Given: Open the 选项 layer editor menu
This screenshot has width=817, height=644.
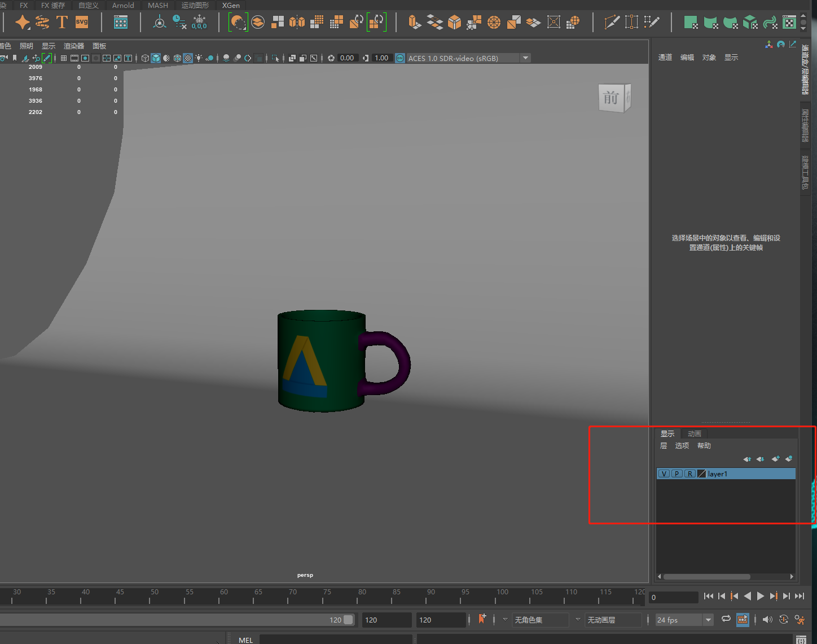Looking at the screenshot, I should [682, 445].
